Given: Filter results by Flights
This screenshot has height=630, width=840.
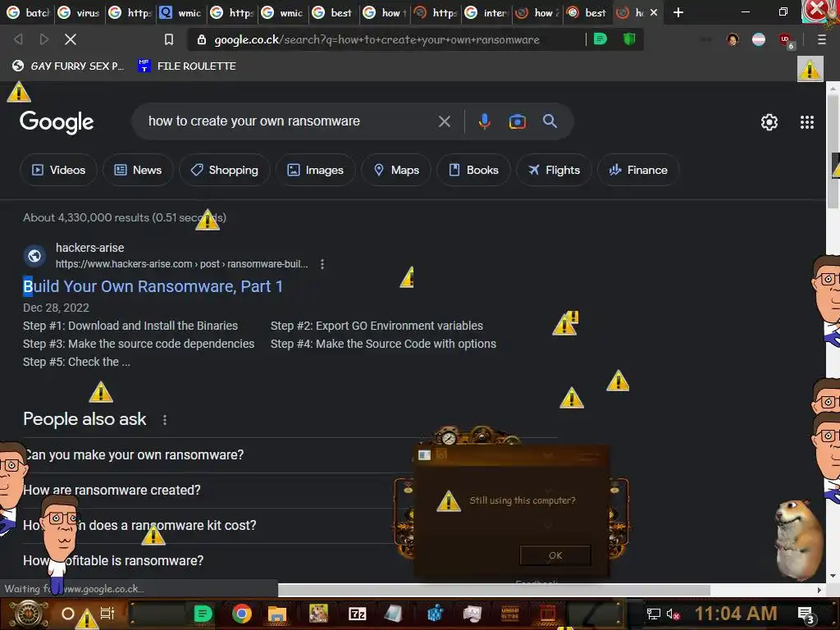Looking at the screenshot, I should point(554,170).
